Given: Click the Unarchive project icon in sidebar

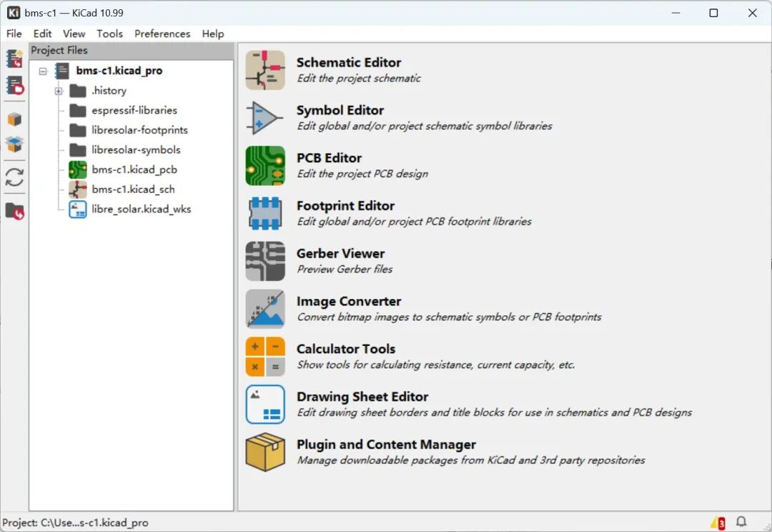Looking at the screenshot, I should tap(15, 144).
